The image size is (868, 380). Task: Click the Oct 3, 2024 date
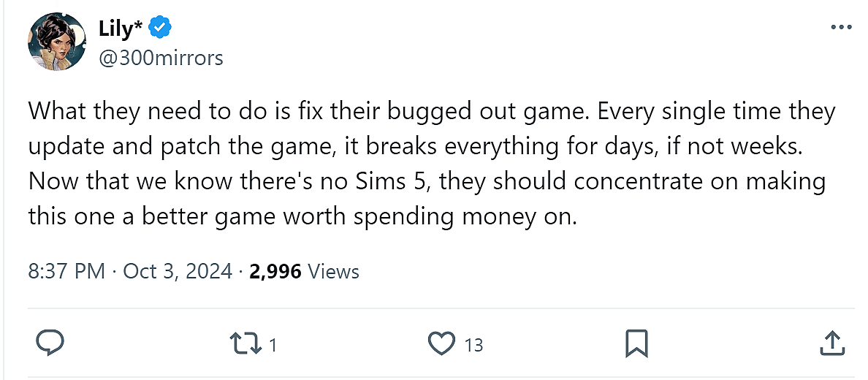(x=178, y=272)
